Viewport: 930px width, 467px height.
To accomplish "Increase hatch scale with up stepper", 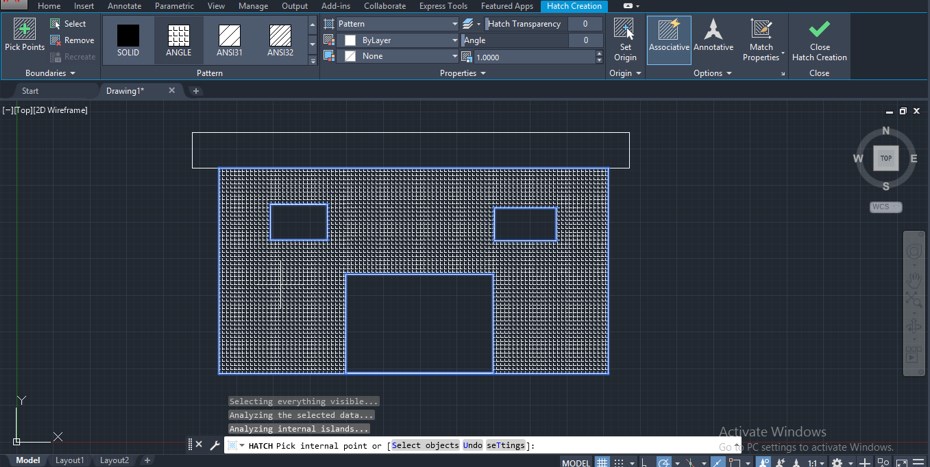I will click(599, 54).
